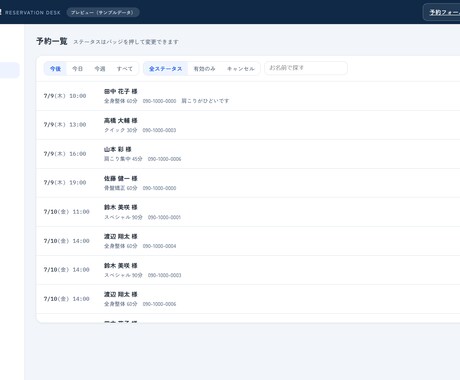Click the 7/9(木) 19:00 date cell
Image resolution: width=460 pixels, height=380 pixels.
65,183
